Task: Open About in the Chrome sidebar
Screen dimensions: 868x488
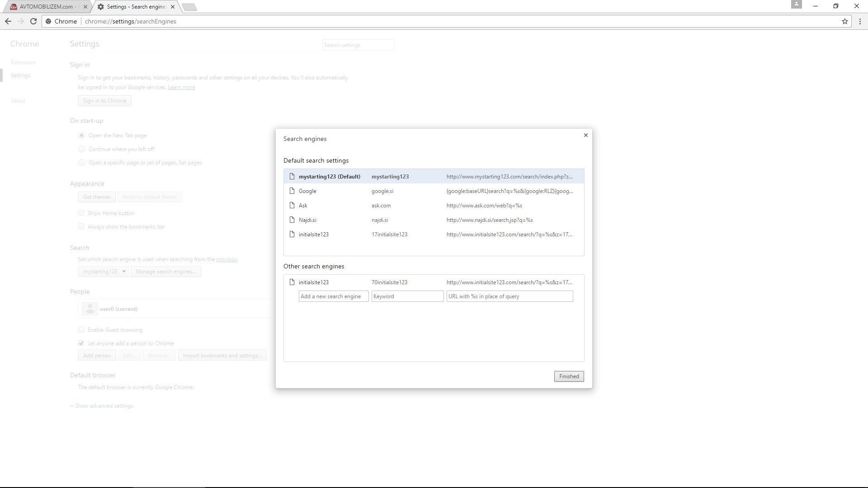Action: [18, 101]
